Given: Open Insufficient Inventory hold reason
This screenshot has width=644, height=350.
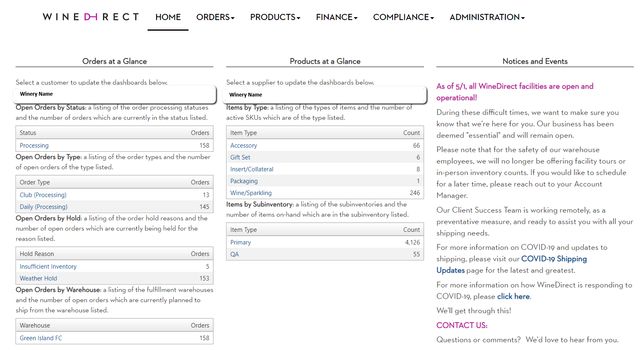Looking at the screenshot, I should tap(48, 267).
